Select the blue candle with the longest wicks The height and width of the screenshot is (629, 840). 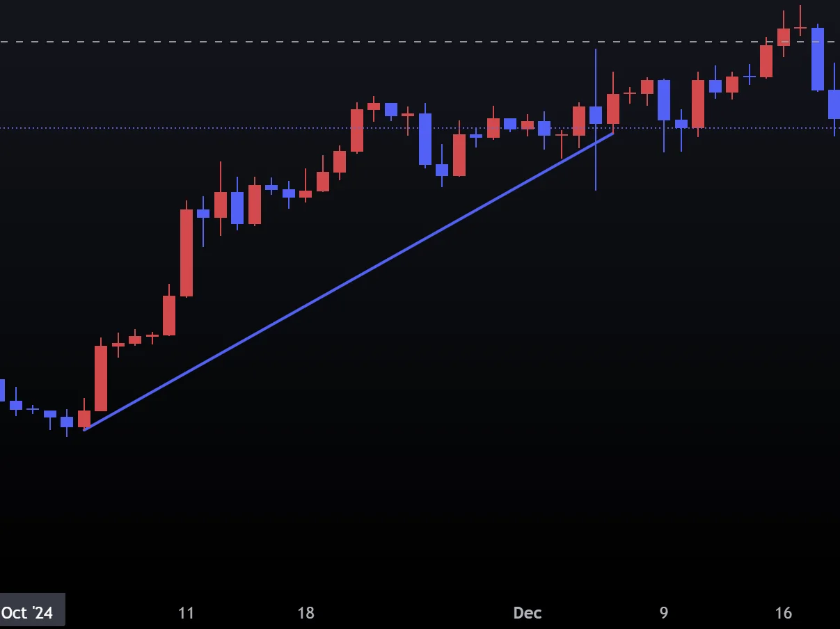click(x=596, y=116)
